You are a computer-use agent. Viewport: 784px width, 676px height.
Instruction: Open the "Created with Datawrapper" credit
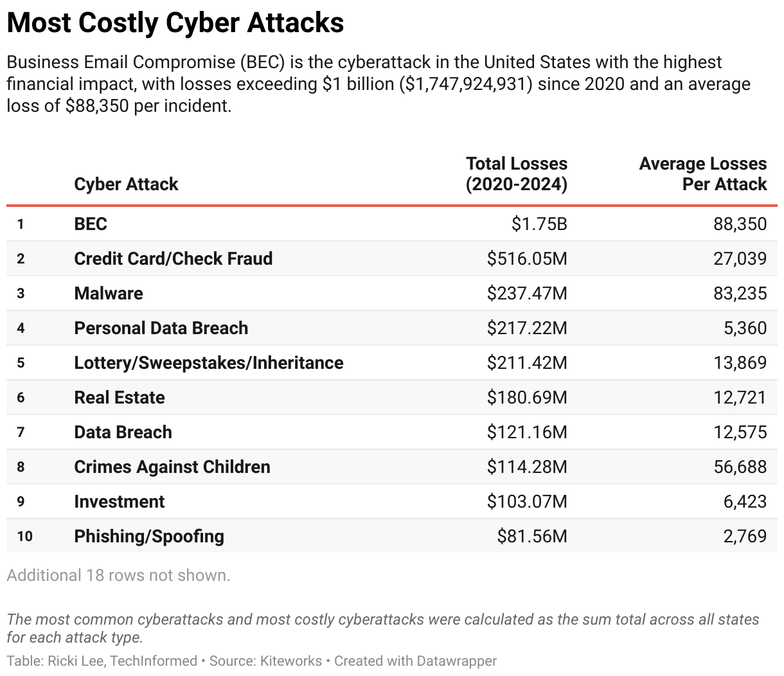tap(415, 661)
